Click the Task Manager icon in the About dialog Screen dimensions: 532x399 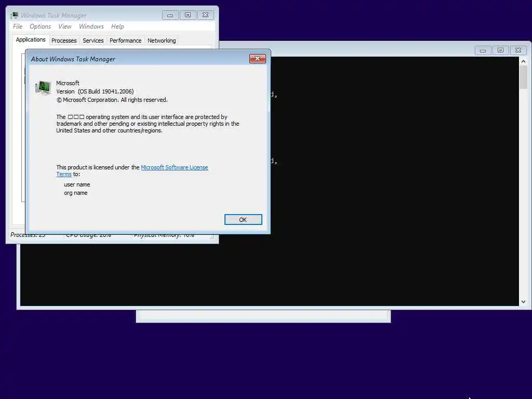click(x=43, y=88)
